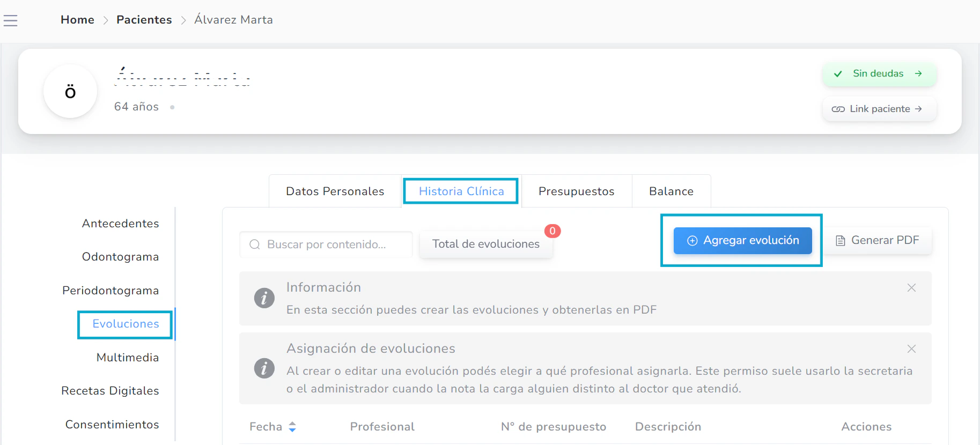Open Antecedentes in the side menu

120,224
